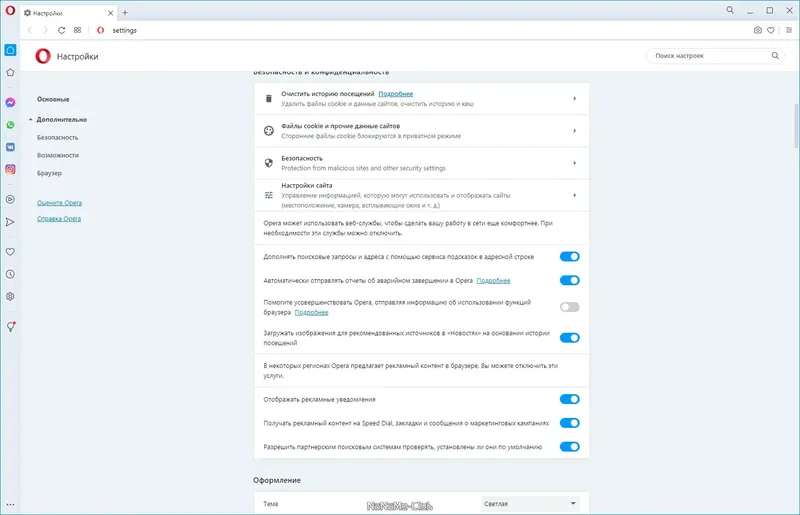Click the search magnifier in settings search
This screenshot has height=515, width=800.
point(775,56)
